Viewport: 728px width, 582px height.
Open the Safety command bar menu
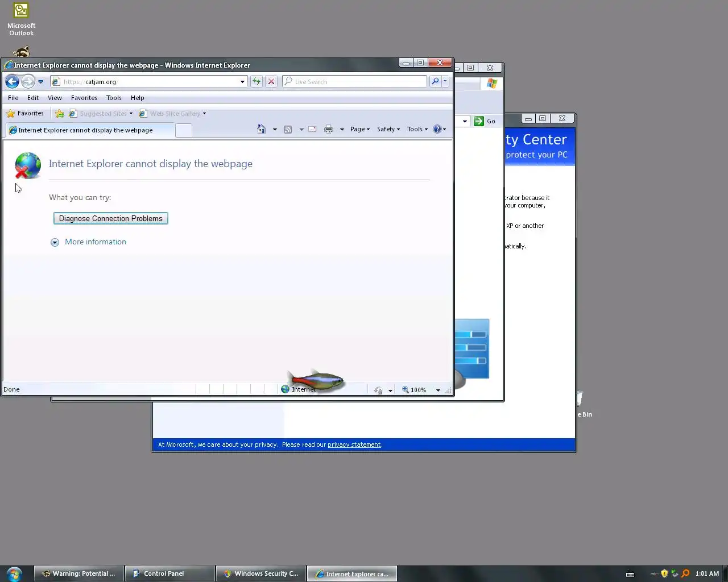[x=388, y=129]
